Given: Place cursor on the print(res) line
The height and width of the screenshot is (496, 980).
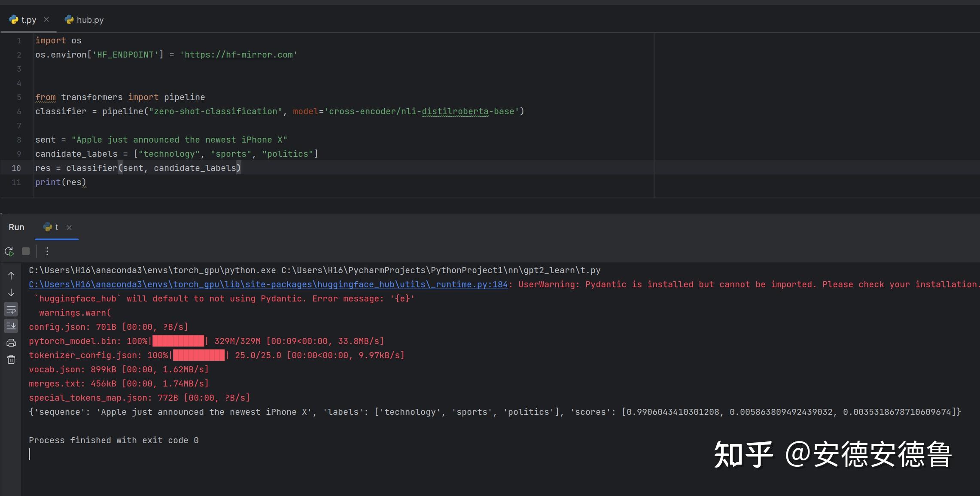Looking at the screenshot, I should click(x=60, y=182).
